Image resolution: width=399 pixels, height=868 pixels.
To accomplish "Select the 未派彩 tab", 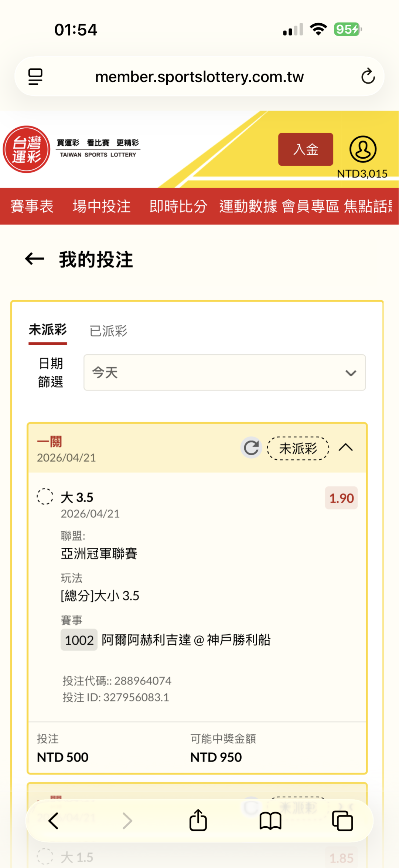I will (x=48, y=330).
